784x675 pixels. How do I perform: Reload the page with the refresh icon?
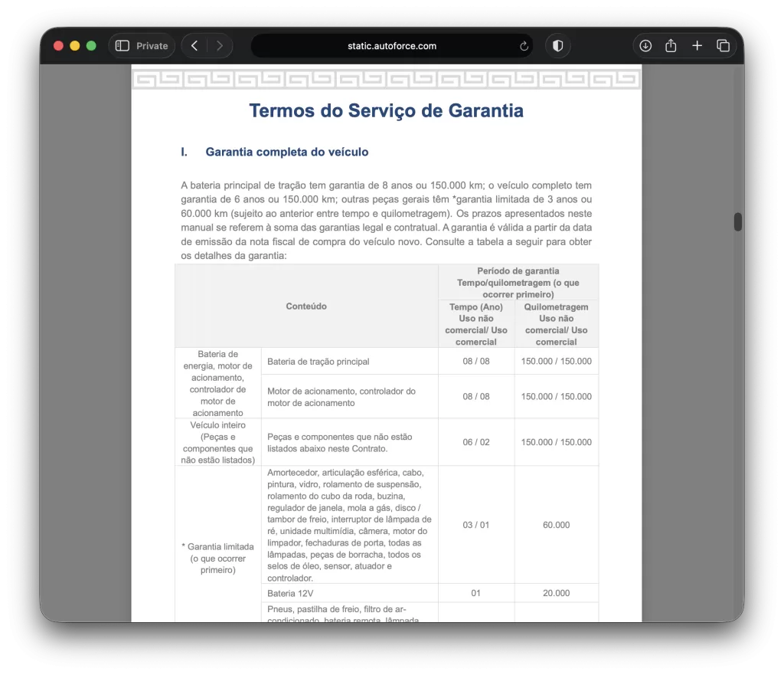pos(524,46)
